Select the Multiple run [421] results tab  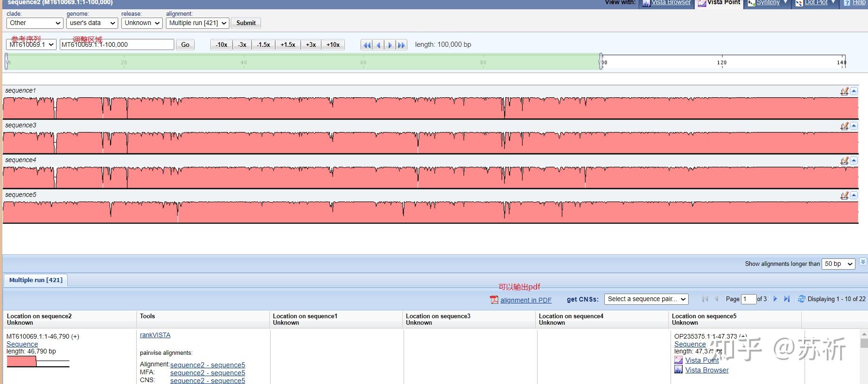36,280
